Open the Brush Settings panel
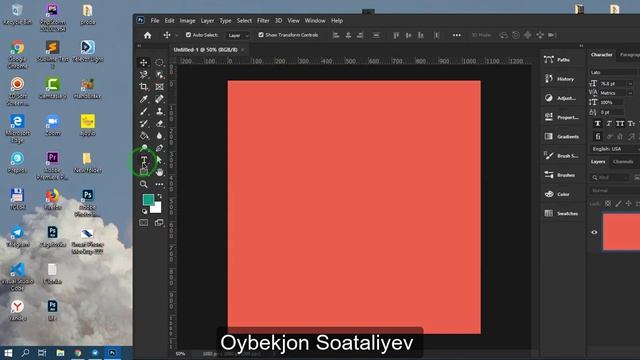640x360 pixels. (x=562, y=156)
